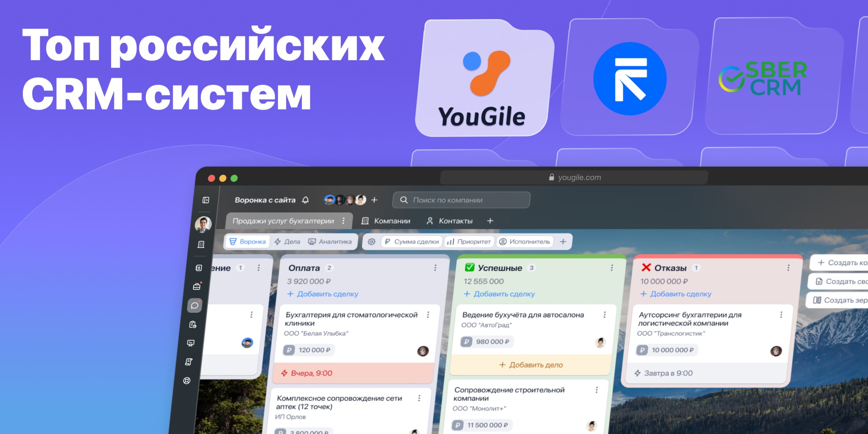The height and width of the screenshot is (434, 868).
Task: Click the 980 000 ₽ amount chip
Action: coord(487,342)
